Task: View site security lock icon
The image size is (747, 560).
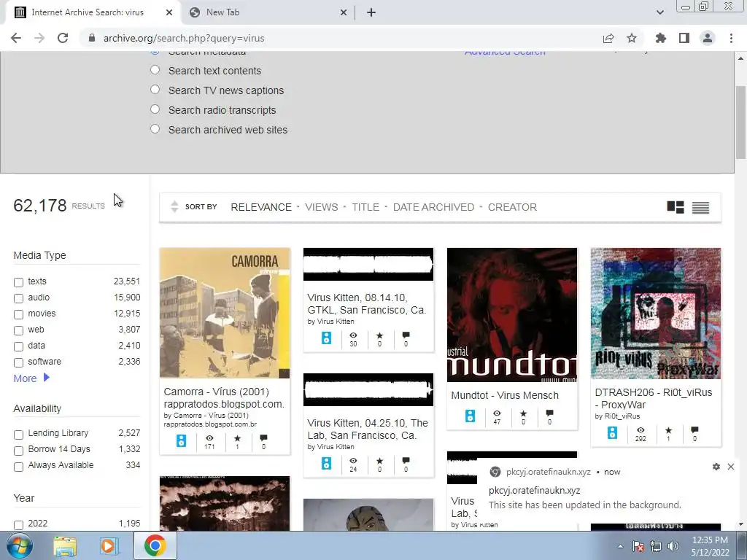Action: [92, 38]
